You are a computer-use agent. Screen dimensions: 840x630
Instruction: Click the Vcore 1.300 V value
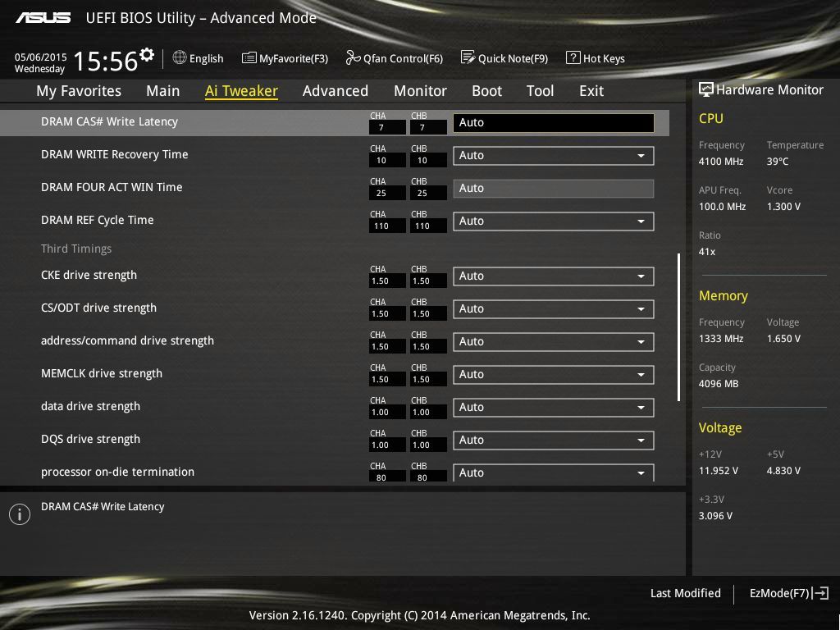pos(783,206)
